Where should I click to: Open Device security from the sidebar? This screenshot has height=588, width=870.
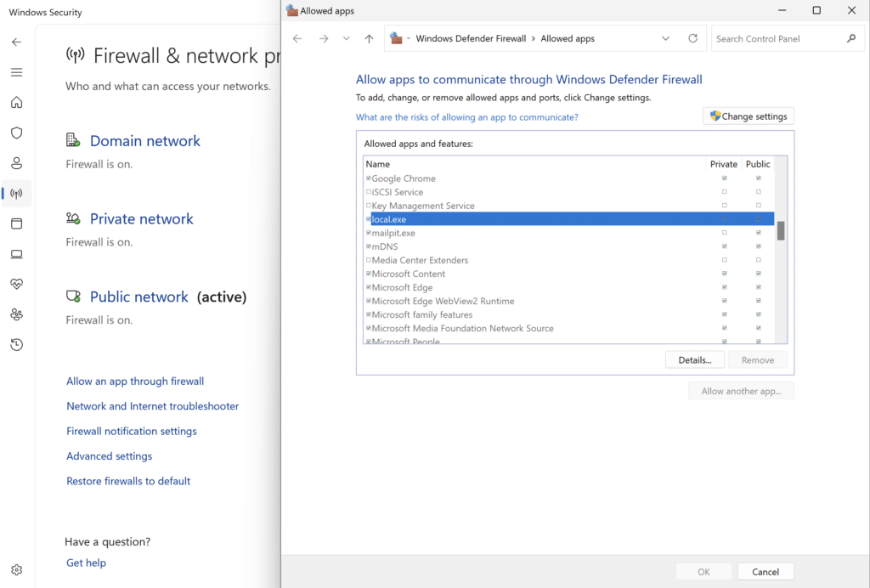click(16, 254)
